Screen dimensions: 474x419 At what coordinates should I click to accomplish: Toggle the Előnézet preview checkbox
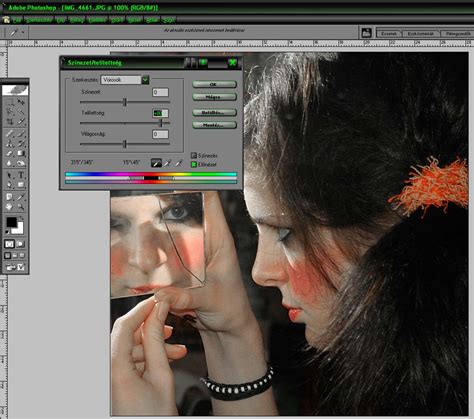click(x=194, y=164)
